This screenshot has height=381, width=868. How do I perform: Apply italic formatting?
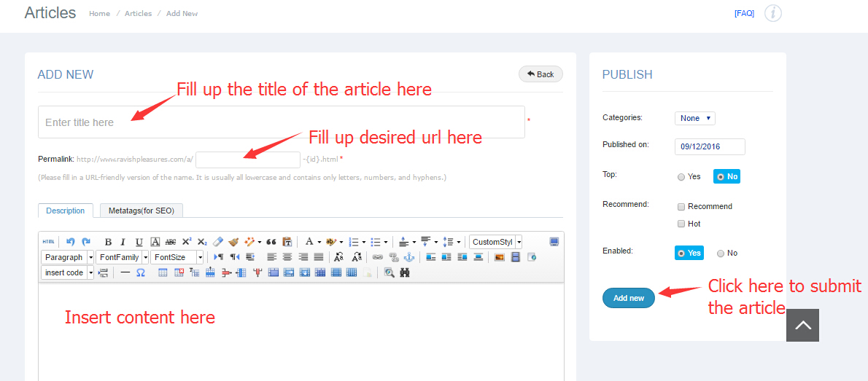(123, 242)
